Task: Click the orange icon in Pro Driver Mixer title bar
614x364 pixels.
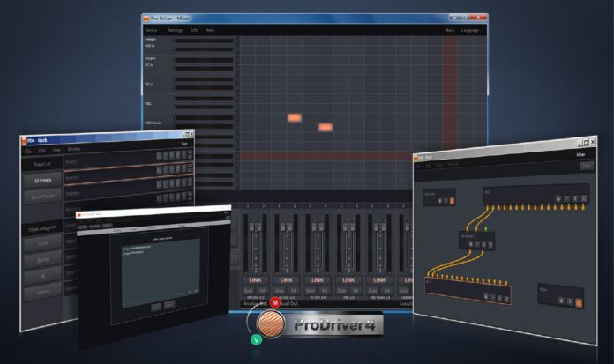Action: [x=148, y=18]
